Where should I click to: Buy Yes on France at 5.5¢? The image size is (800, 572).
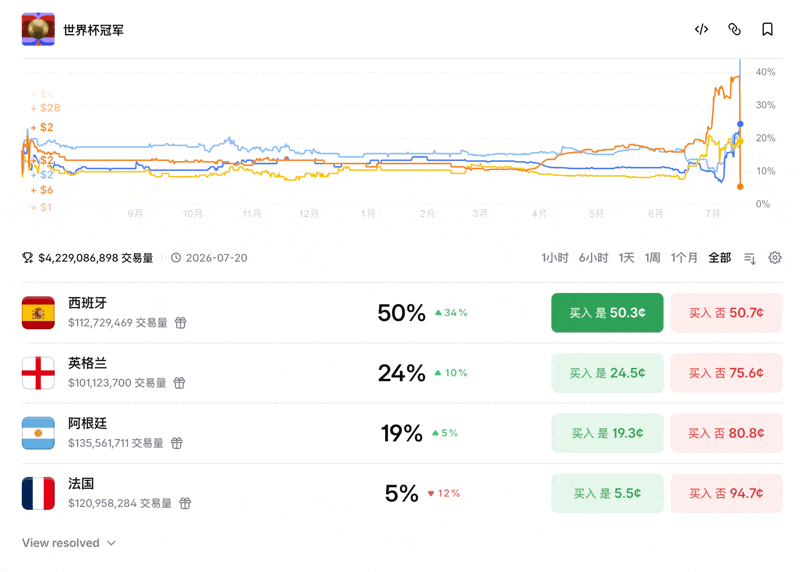[607, 493]
